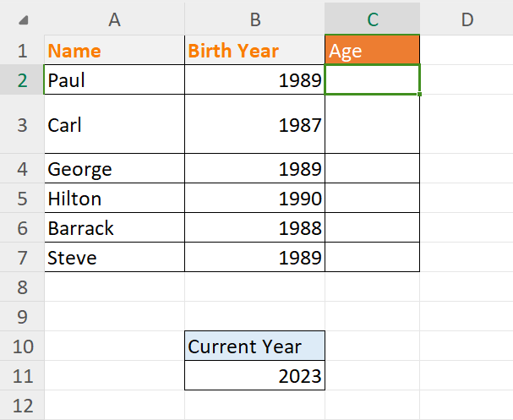This screenshot has width=513, height=420.
Task: Click column C header
Action: click(x=372, y=19)
